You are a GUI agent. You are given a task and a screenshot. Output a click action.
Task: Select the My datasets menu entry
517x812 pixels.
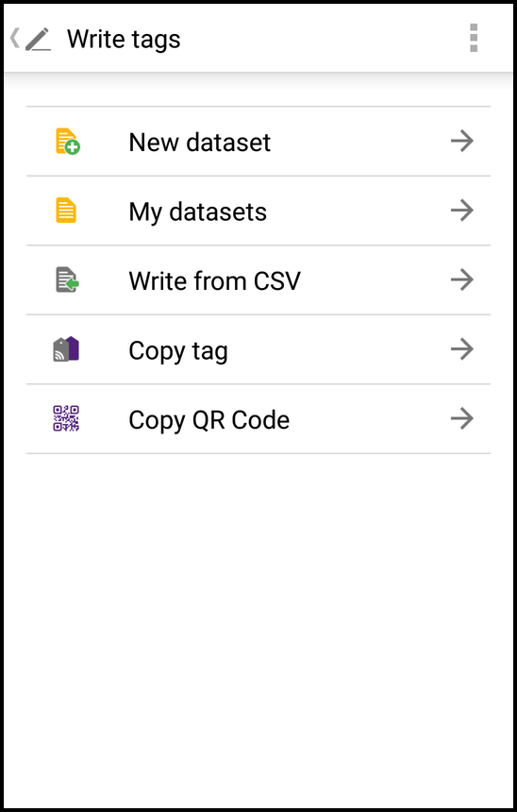click(x=258, y=211)
